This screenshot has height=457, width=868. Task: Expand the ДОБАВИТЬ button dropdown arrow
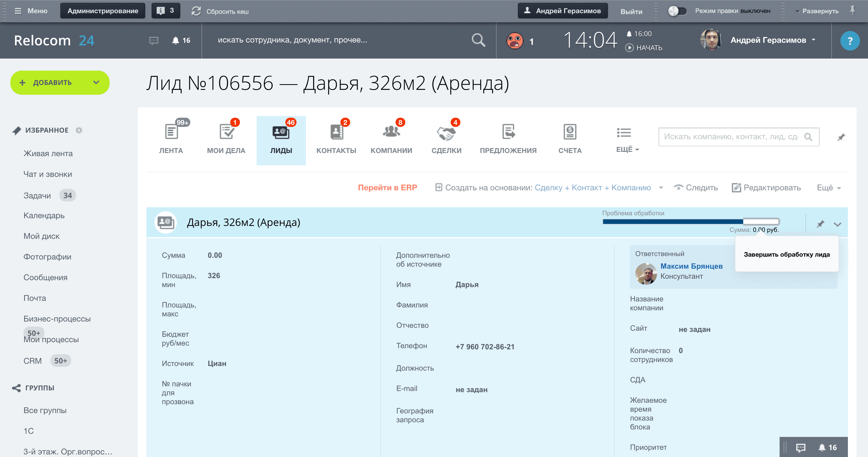coord(96,82)
